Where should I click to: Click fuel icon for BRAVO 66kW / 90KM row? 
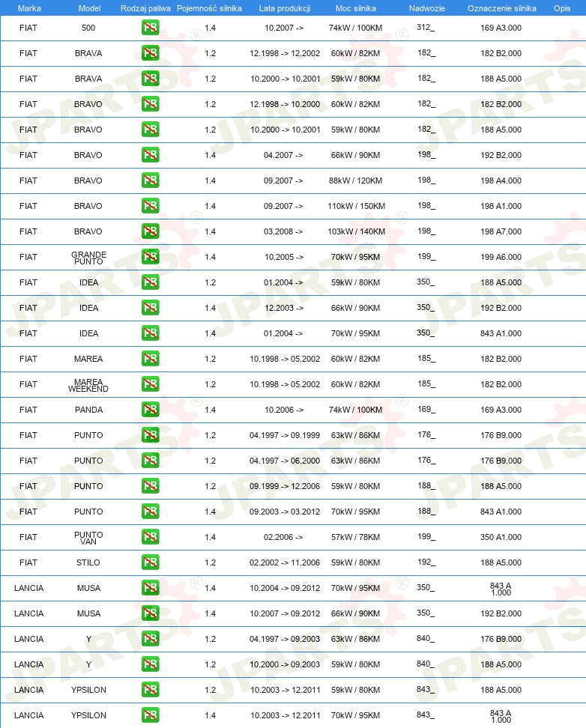(x=150, y=155)
